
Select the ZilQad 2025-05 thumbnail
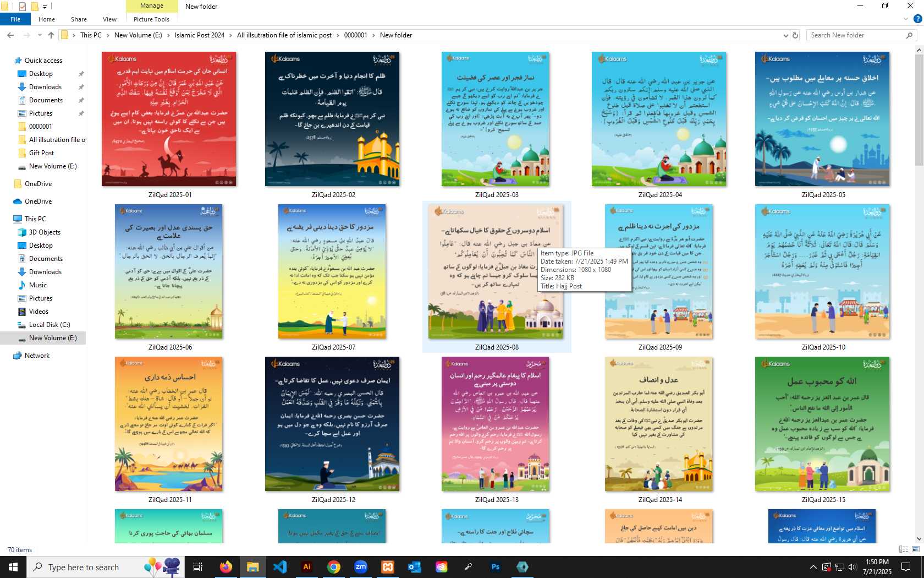coord(822,119)
